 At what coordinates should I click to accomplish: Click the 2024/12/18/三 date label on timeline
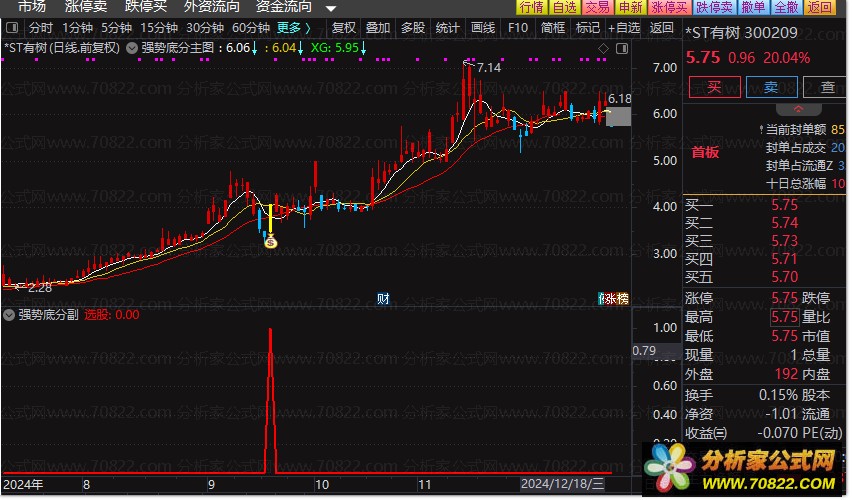[562, 484]
